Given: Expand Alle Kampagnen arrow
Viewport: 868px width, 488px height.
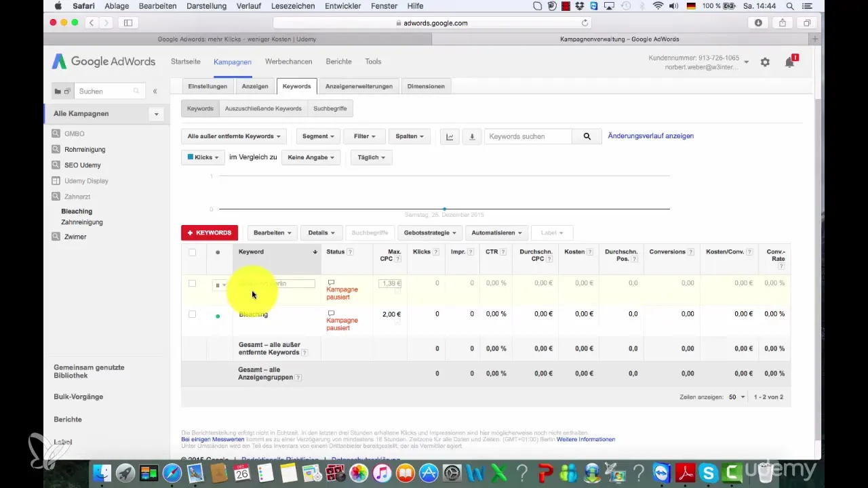Looking at the screenshot, I should coord(157,114).
